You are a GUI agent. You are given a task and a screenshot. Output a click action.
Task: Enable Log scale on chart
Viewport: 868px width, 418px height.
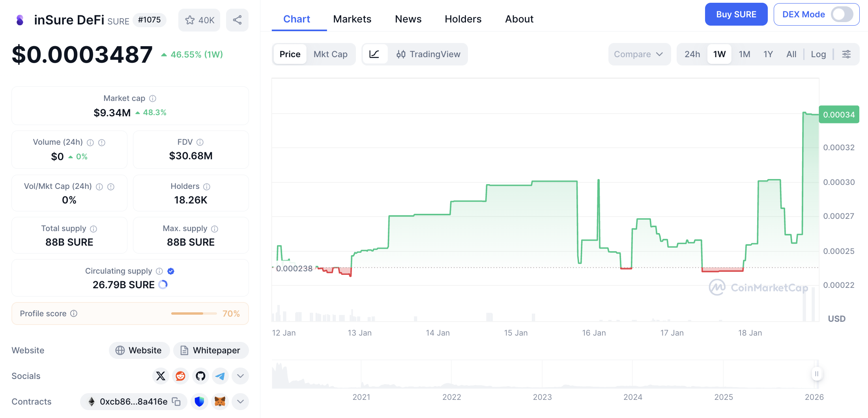point(818,54)
